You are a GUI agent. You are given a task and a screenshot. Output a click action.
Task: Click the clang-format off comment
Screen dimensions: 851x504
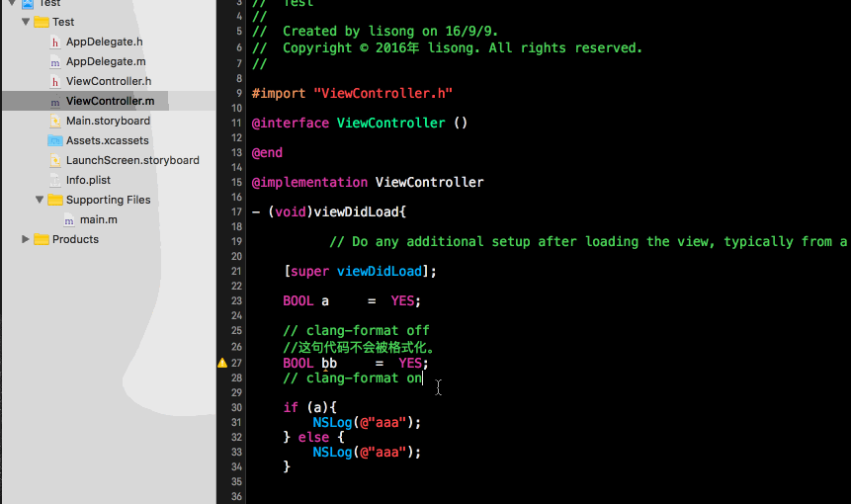click(x=356, y=330)
